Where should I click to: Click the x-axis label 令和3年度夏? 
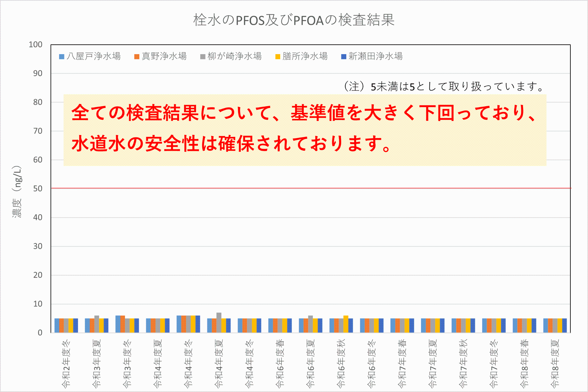point(97,363)
